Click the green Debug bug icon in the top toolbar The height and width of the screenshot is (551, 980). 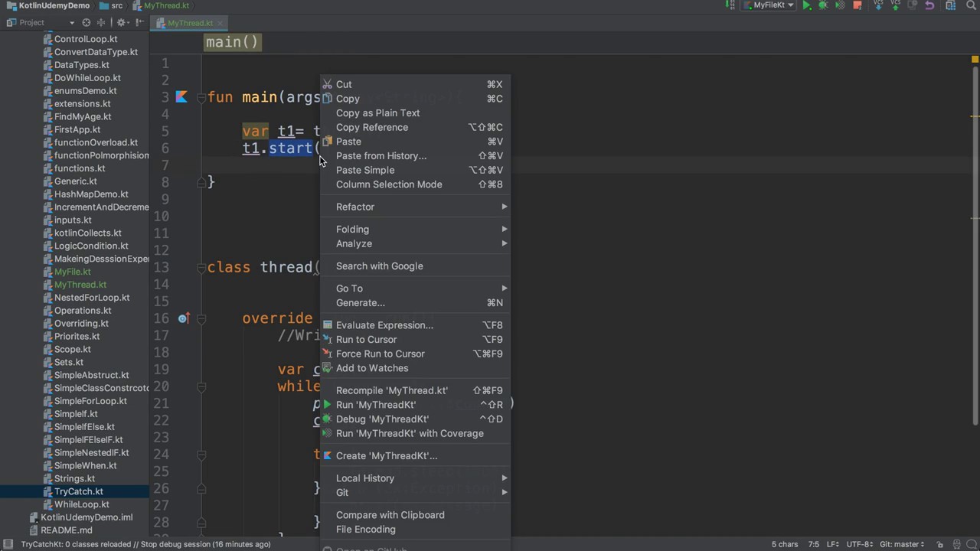823,5
